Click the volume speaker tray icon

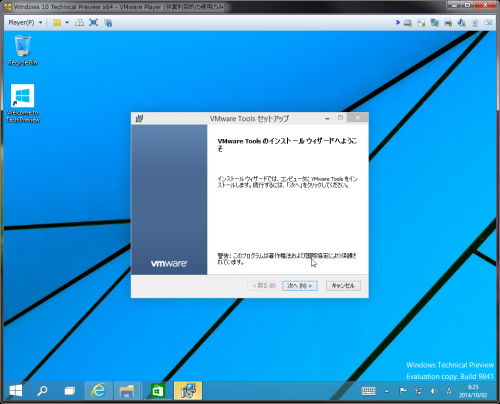point(434,391)
